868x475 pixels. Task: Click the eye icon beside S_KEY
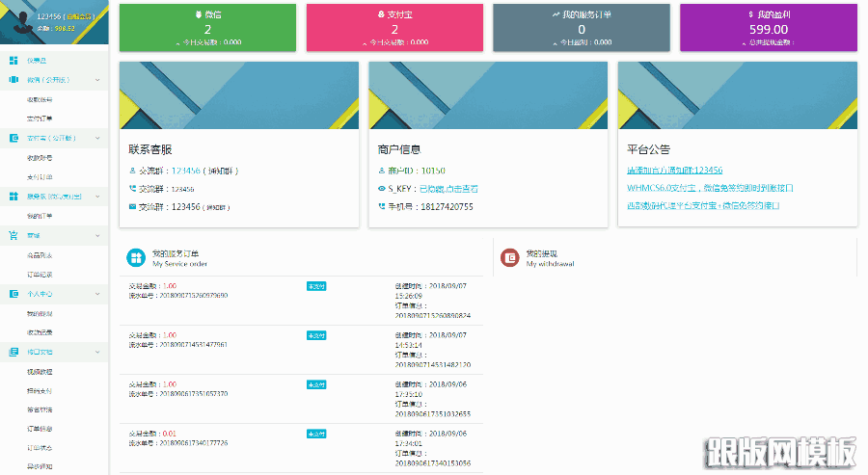(381, 189)
